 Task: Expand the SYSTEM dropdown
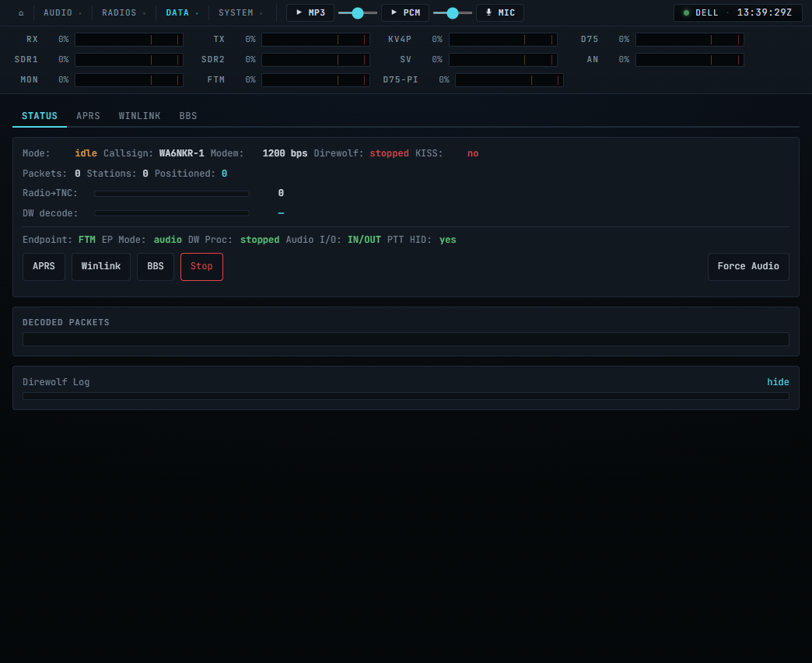[240, 13]
